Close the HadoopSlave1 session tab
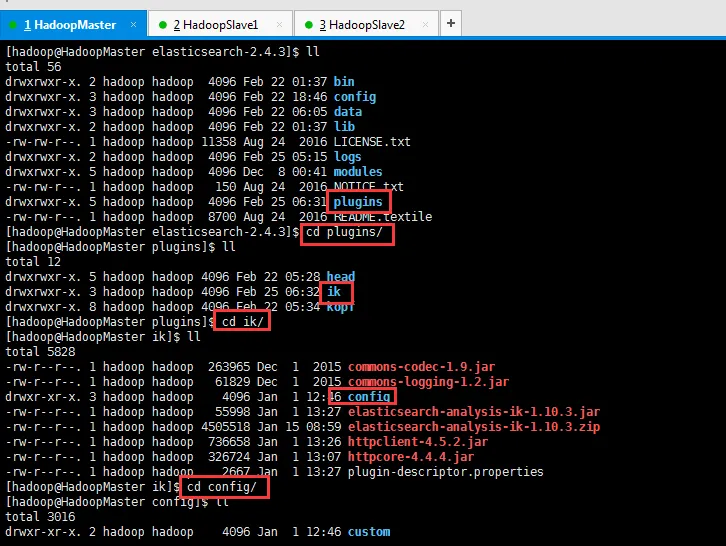The image size is (726, 546). (279, 25)
